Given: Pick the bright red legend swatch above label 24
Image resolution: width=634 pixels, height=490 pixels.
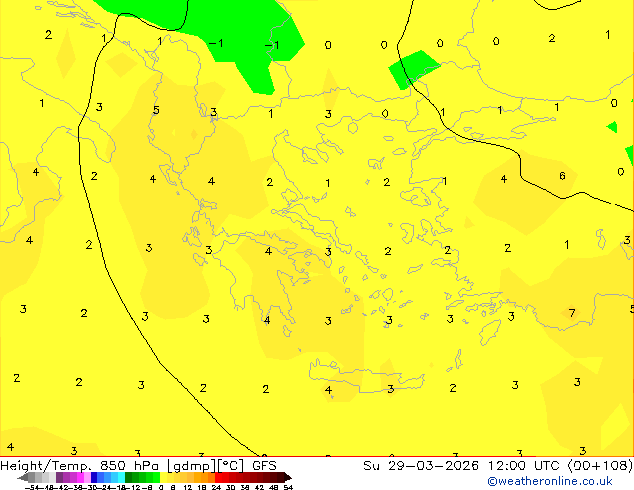Looking at the screenshot, I should (x=218, y=477).
